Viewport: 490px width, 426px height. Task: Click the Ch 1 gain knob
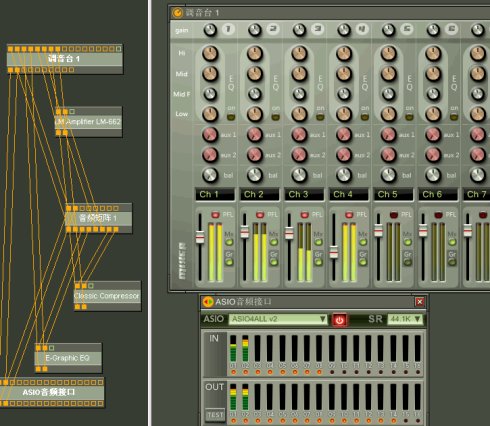[x=210, y=30]
